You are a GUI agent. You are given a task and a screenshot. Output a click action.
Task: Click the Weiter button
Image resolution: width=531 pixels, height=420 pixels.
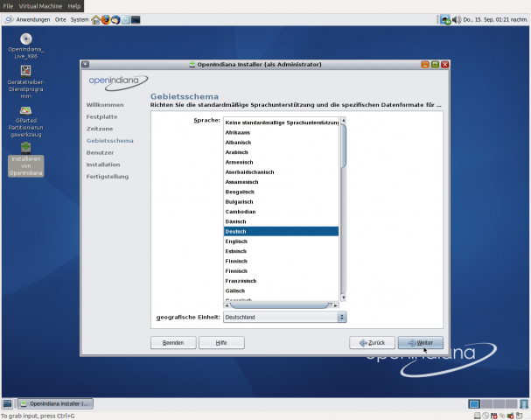tap(421, 343)
